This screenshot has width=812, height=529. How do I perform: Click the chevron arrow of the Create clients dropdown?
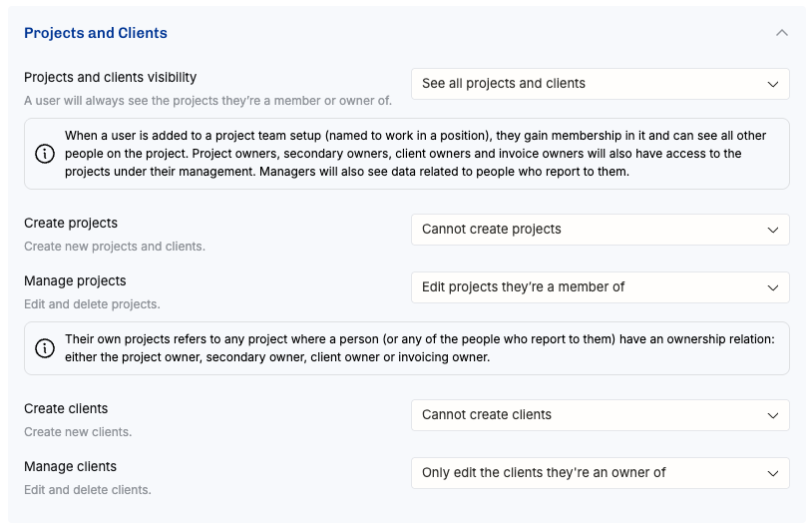click(773, 415)
